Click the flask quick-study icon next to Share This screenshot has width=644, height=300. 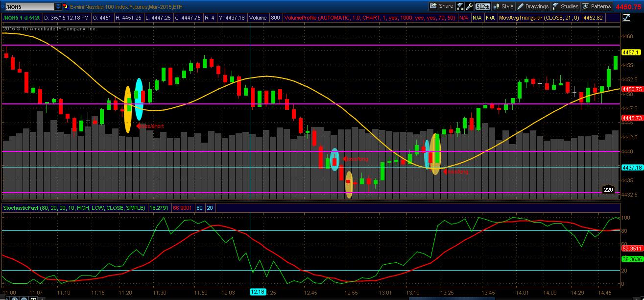(460, 6)
